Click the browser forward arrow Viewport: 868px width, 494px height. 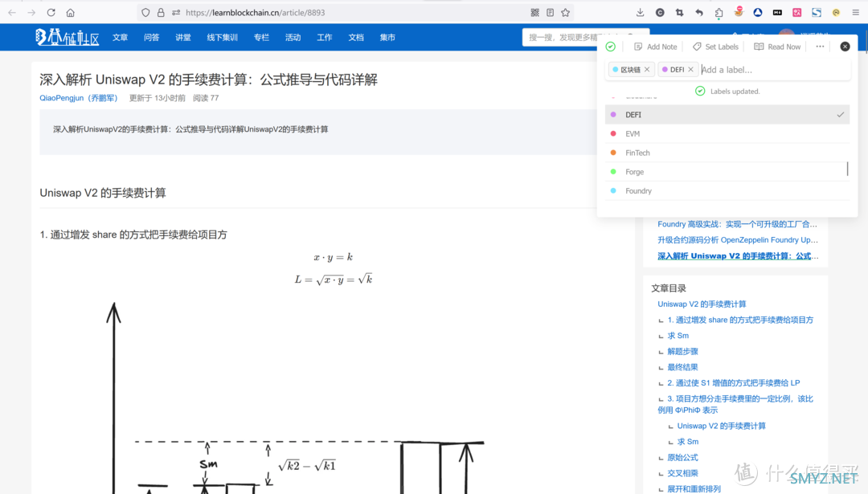pos(31,12)
